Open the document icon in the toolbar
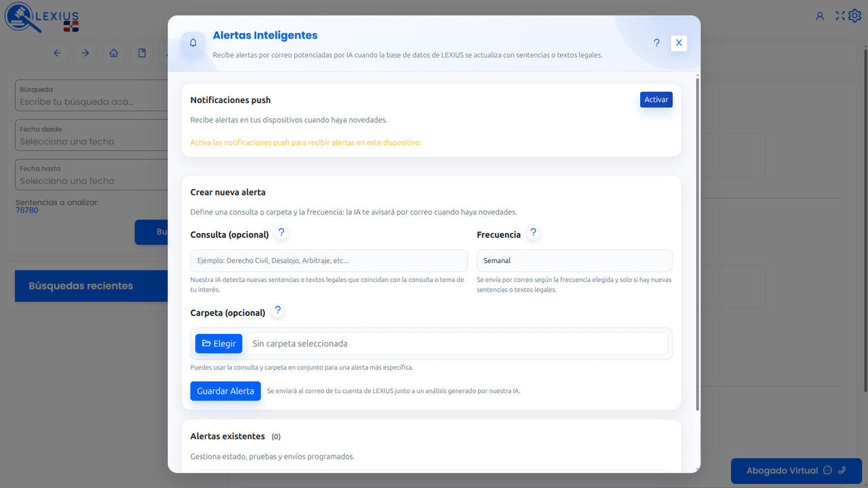868x488 pixels. click(142, 53)
